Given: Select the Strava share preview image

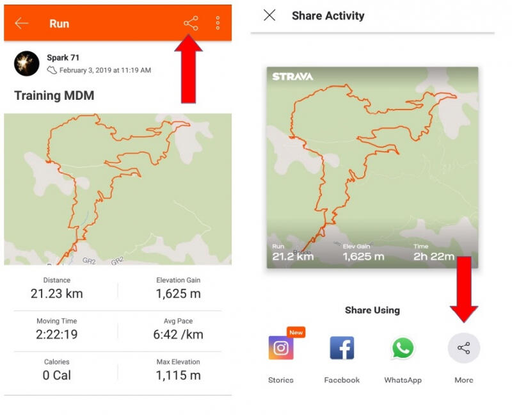Looking at the screenshot, I should (372, 168).
